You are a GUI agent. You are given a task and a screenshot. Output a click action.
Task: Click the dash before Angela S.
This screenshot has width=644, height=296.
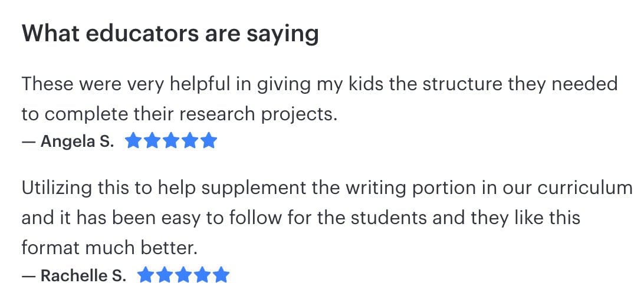coord(29,142)
